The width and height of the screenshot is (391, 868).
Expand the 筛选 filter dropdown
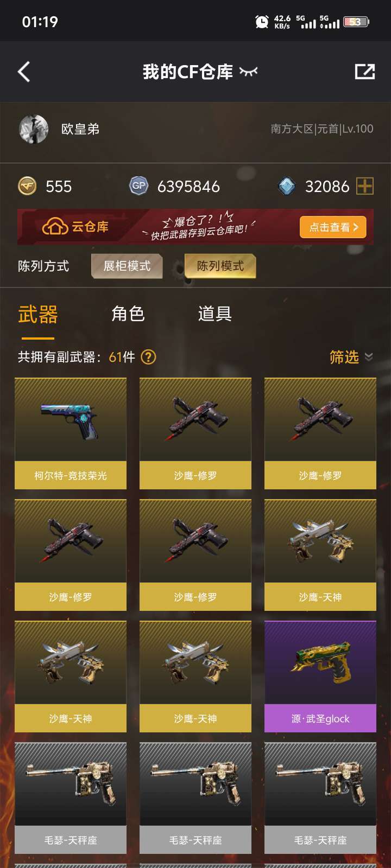coord(351,357)
